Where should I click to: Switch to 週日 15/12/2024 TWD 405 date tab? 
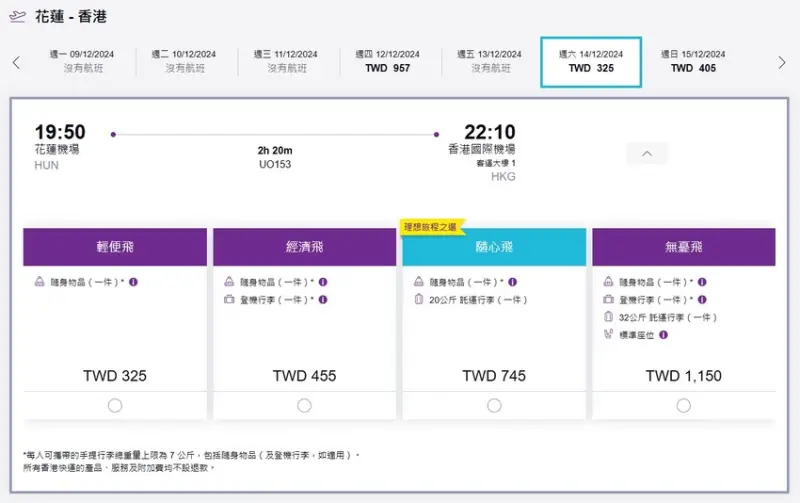click(693, 62)
